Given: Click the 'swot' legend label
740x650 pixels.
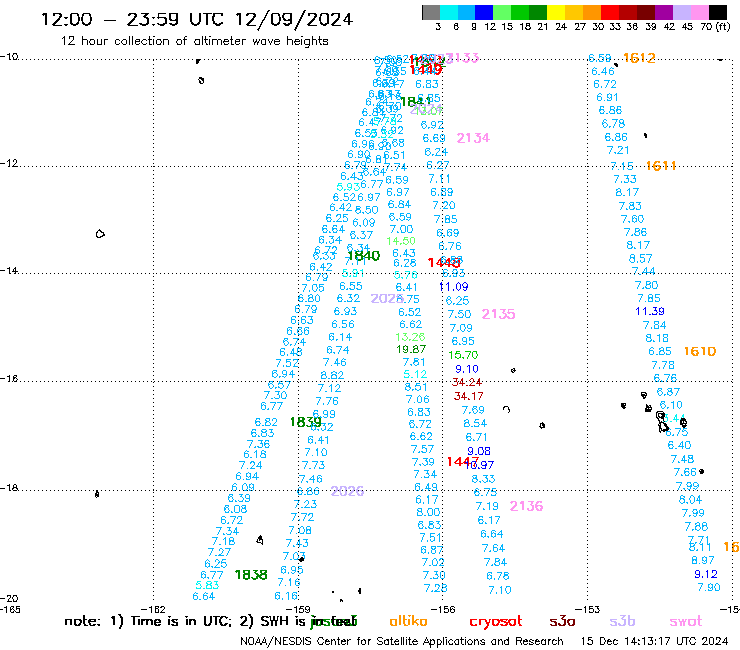Looking at the screenshot, I should point(686,622).
